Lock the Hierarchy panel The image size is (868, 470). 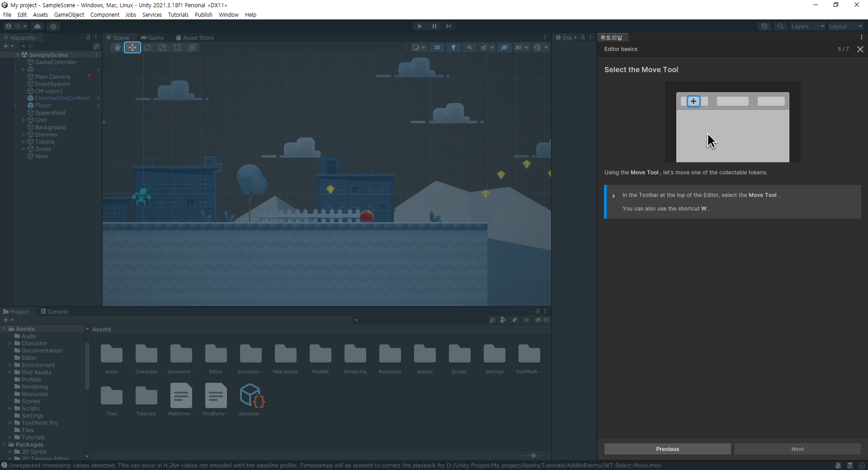(88, 37)
